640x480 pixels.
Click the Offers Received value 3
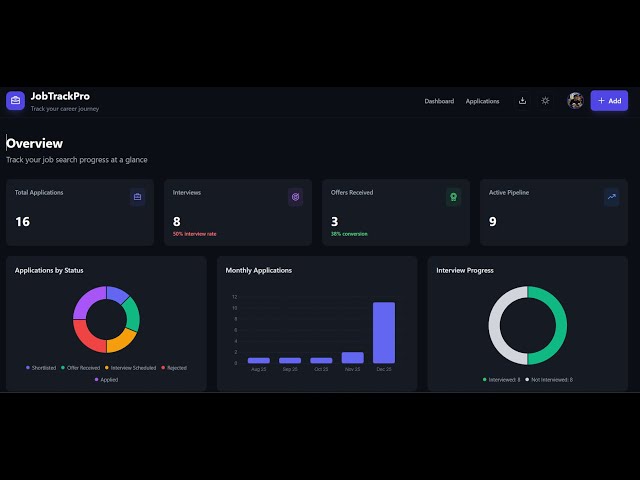(334, 222)
